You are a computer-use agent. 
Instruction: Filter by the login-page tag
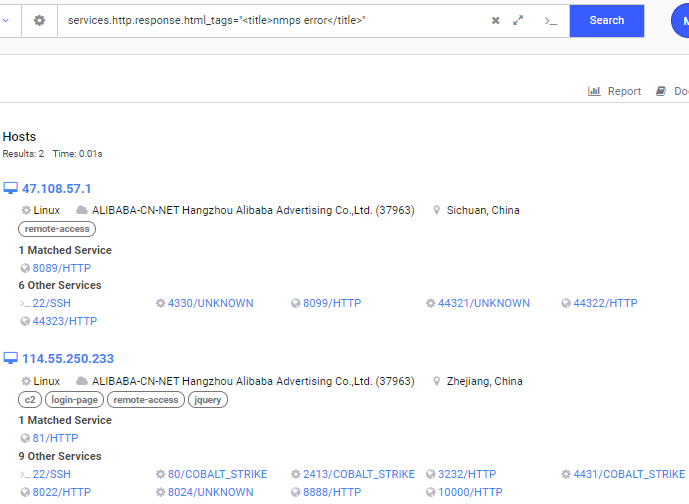click(74, 399)
